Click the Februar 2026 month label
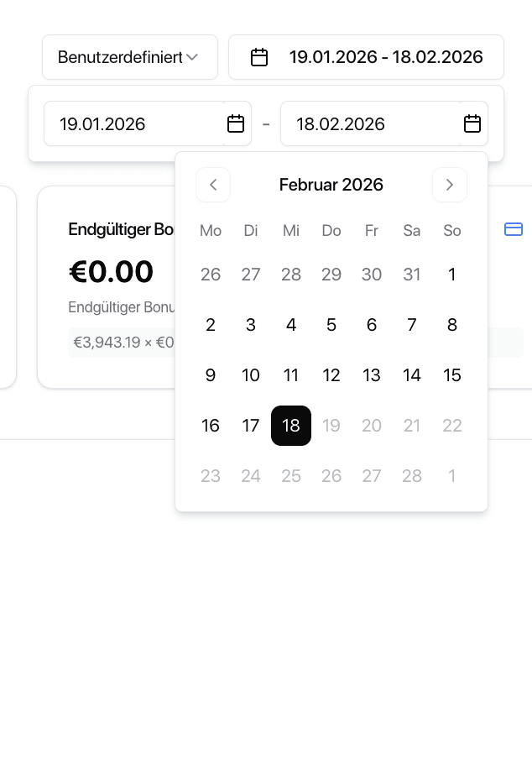 331,185
